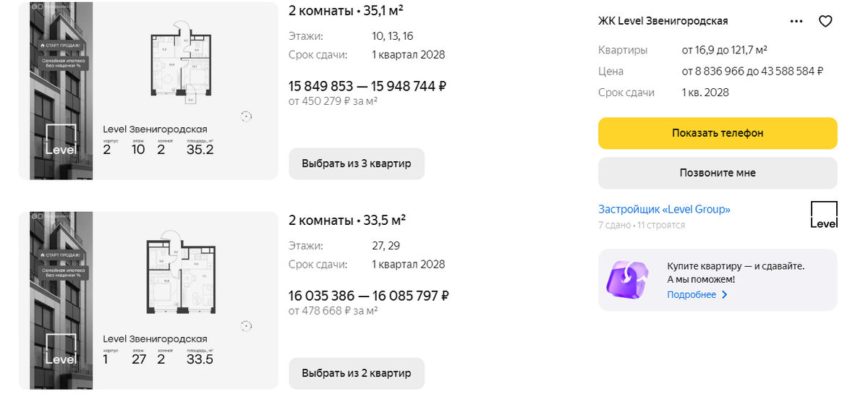
Task: Follow the Подробнее link in the promo
Action: [692, 294]
